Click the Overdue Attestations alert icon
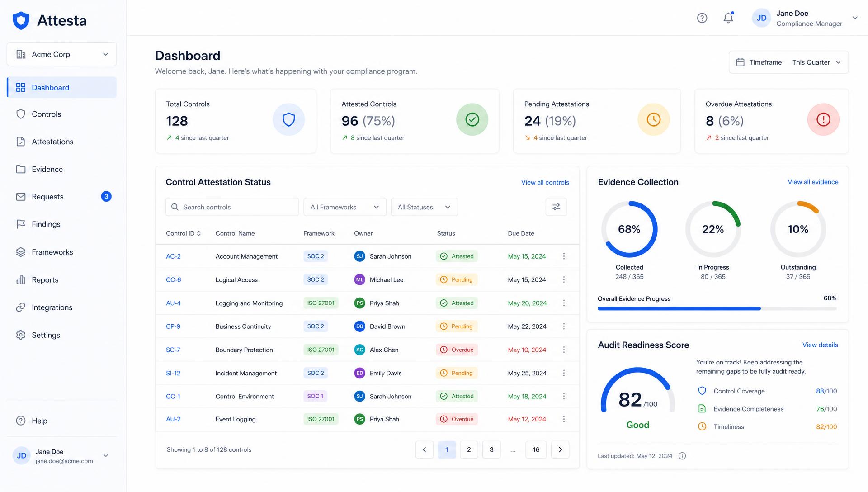The height and width of the screenshot is (492, 868). click(823, 119)
